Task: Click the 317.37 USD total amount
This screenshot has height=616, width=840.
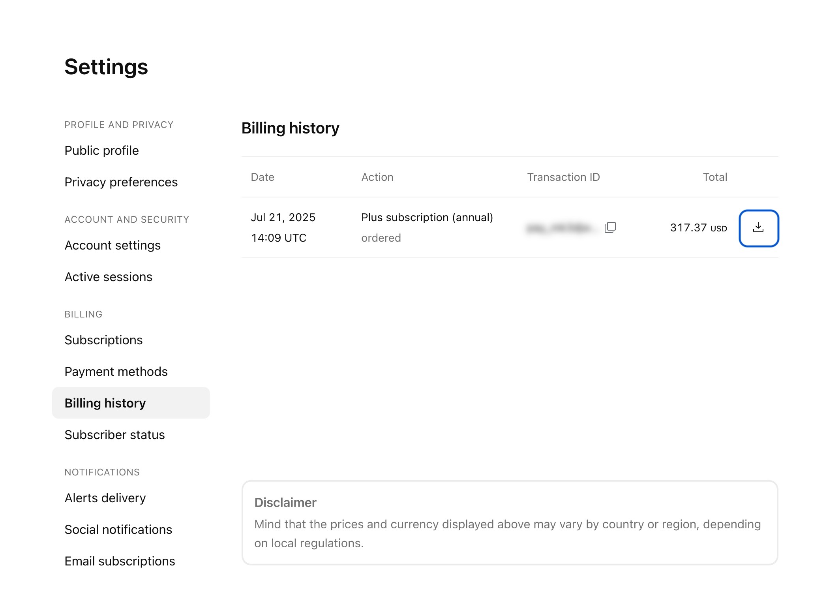Action: pyautogui.click(x=698, y=228)
